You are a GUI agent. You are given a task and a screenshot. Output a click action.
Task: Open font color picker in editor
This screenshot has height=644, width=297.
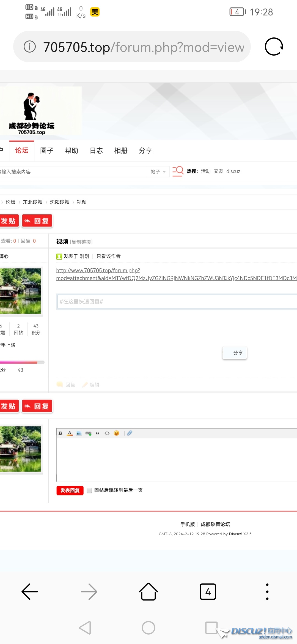[x=70, y=433]
